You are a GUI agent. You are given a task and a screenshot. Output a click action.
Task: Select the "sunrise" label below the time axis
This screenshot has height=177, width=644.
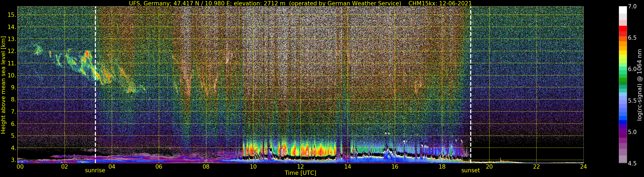(95, 171)
